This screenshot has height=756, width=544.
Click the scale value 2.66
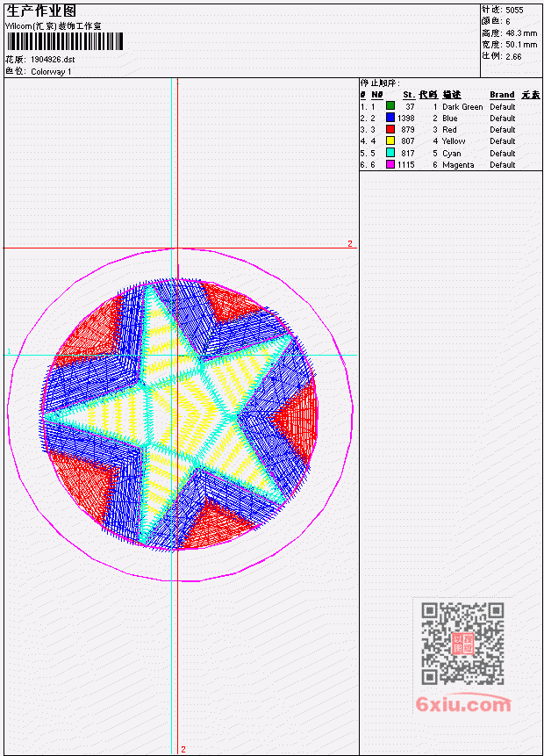pyautogui.click(x=513, y=57)
